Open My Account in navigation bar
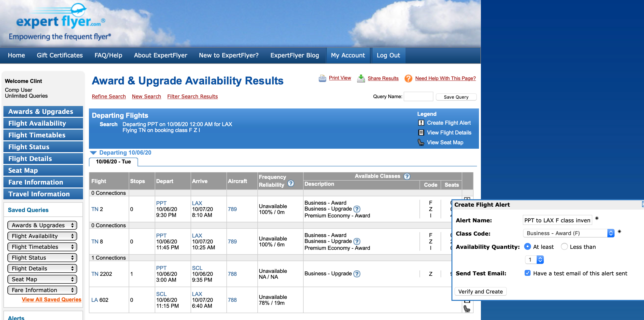This screenshot has height=320, width=644. (x=348, y=55)
